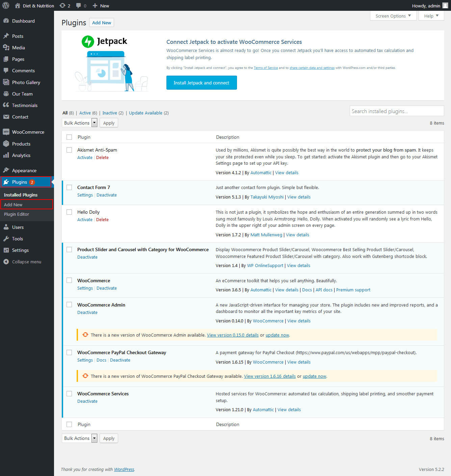Check the Hello Dolly checkbox
451x476 pixels.
coord(69,212)
